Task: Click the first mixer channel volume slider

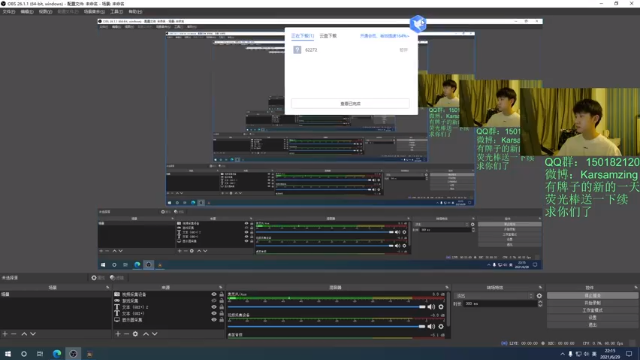Action: [327, 307]
